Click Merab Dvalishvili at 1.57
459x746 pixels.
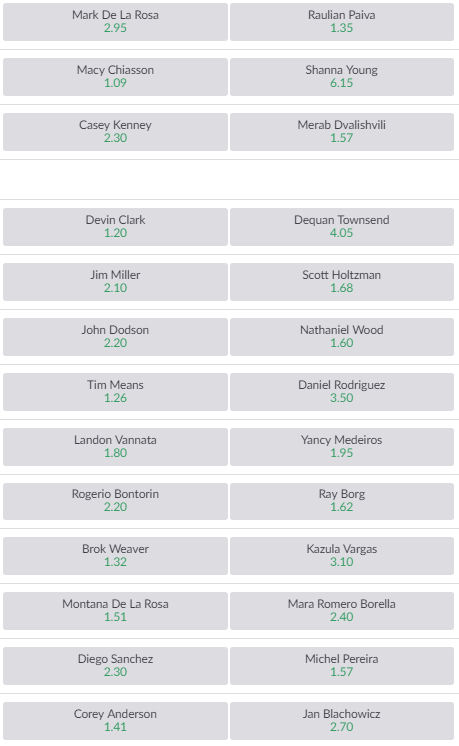[342, 132]
